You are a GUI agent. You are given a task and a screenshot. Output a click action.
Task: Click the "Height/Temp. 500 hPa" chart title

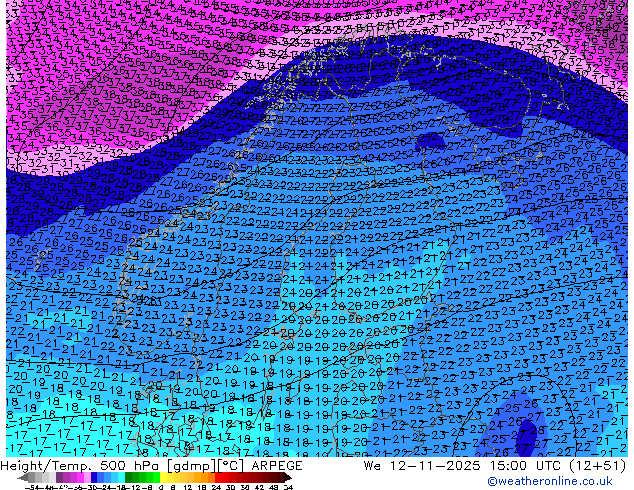coord(82,466)
